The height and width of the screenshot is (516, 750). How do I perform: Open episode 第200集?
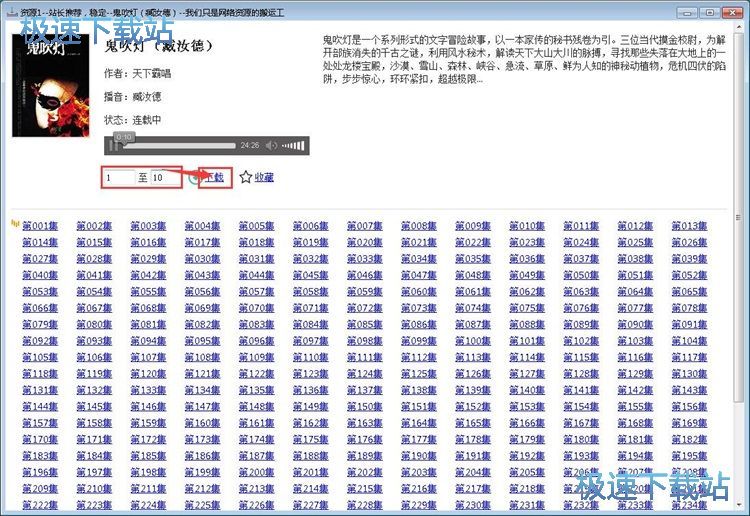[x=257, y=472]
